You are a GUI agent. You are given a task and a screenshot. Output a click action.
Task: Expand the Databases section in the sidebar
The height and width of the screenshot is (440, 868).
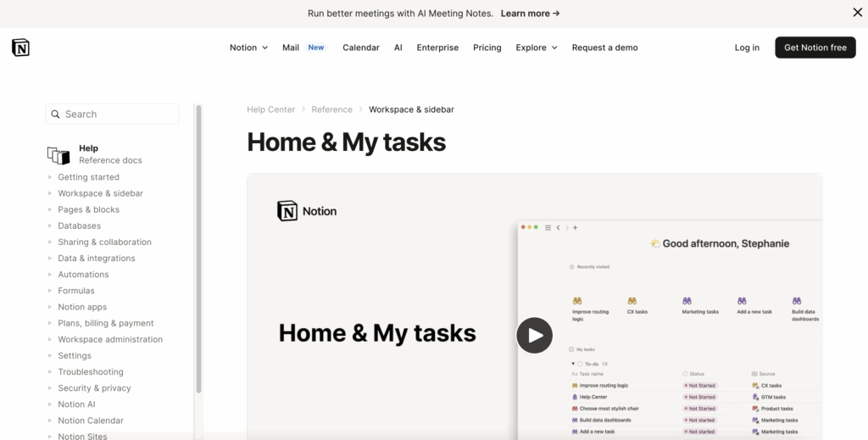click(x=50, y=226)
